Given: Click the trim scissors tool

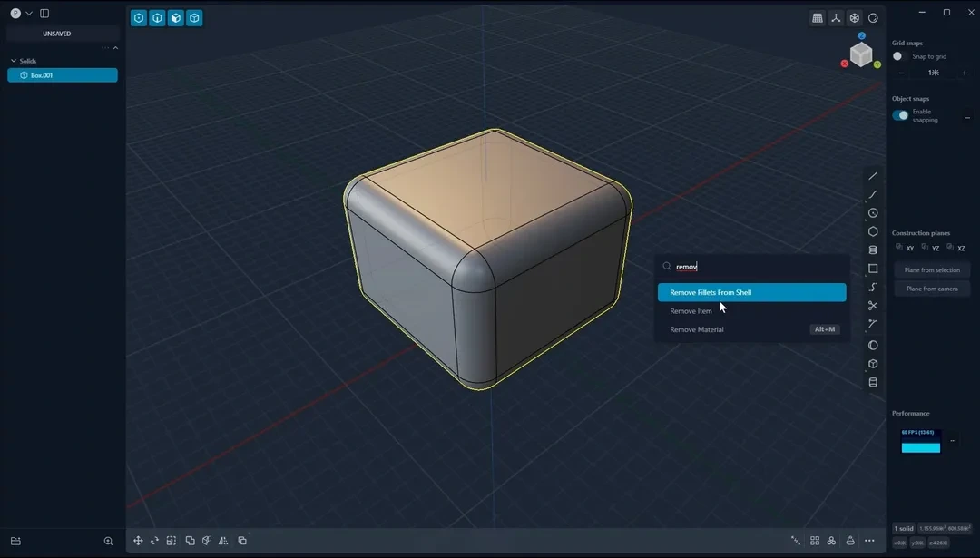Looking at the screenshot, I should 873,306.
